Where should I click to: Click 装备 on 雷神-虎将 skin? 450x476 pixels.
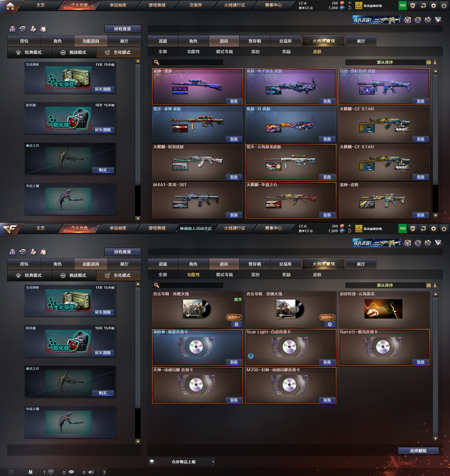(x=421, y=215)
